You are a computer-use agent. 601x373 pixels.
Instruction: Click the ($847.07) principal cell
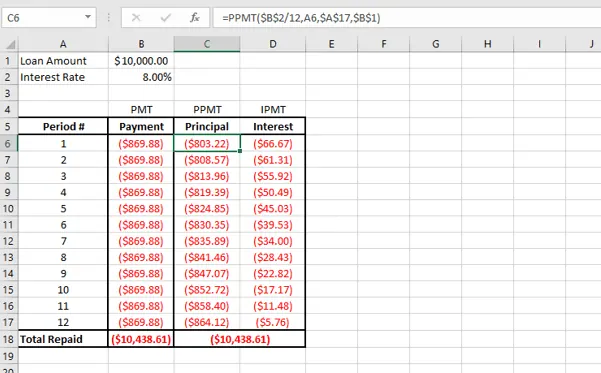[x=207, y=273]
